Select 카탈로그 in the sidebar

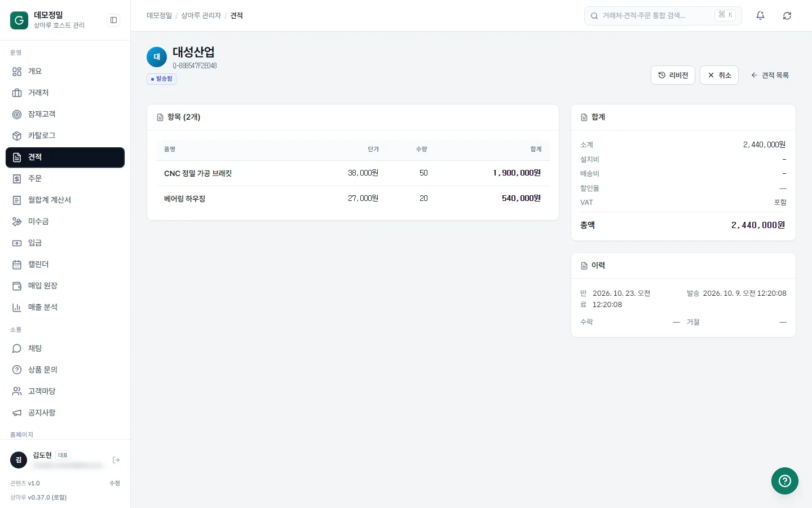coord(65,136)
